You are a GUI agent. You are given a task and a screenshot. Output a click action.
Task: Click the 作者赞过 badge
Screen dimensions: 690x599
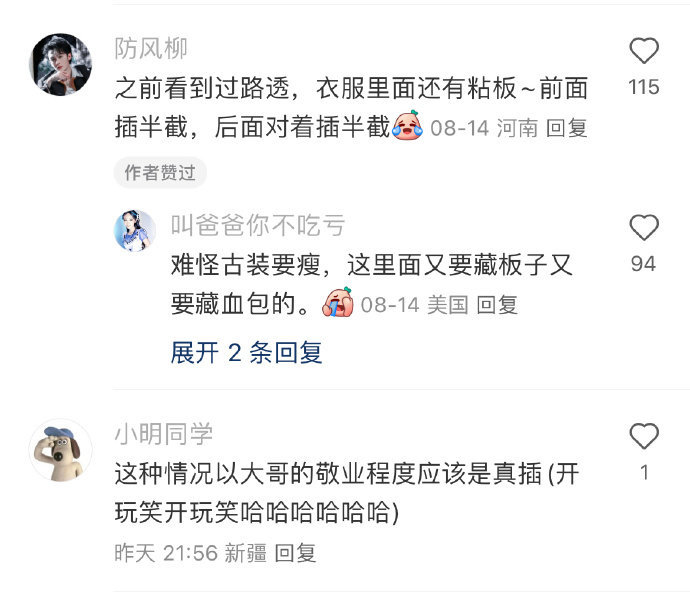(160, 173)
